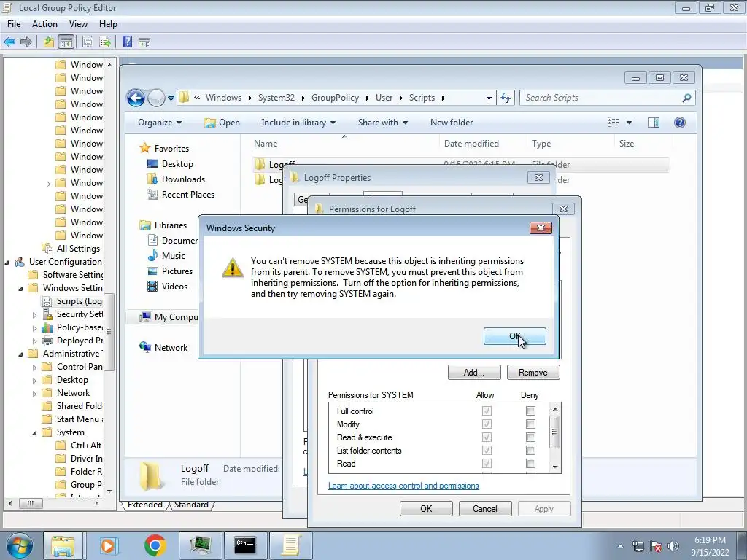This screenshot has height=560, width=747.
Task: Click the permissions list scrollbar thumb
Action: click(x=554, y=432)
